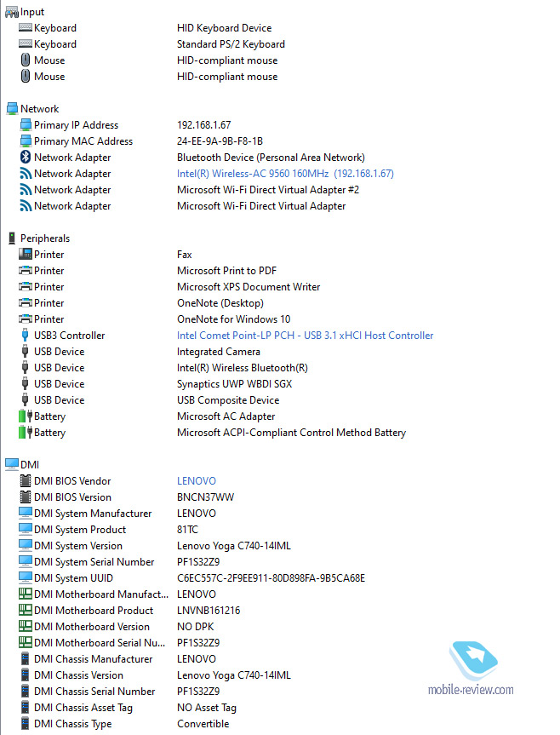Select the Intel(R) Wireless Bluetooth(R) value
The height and width of the screenshot is (735, 560).
[x=242, y=368]
